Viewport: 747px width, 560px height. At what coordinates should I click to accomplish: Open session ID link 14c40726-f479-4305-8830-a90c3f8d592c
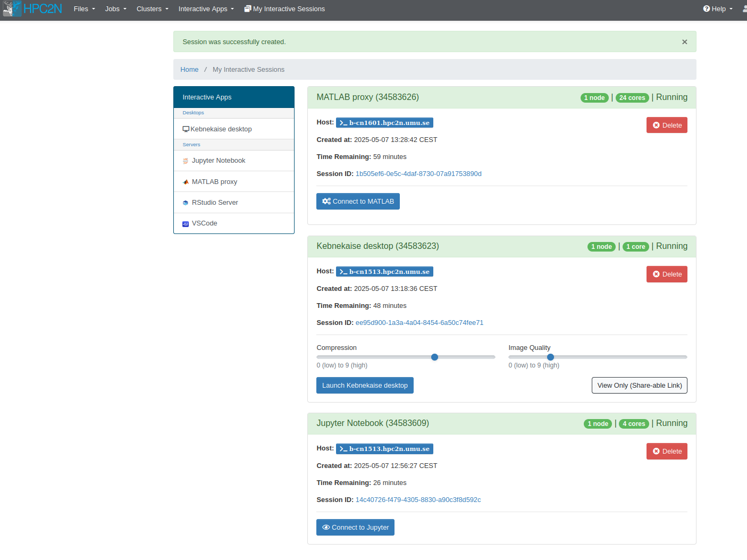[418, 500]
